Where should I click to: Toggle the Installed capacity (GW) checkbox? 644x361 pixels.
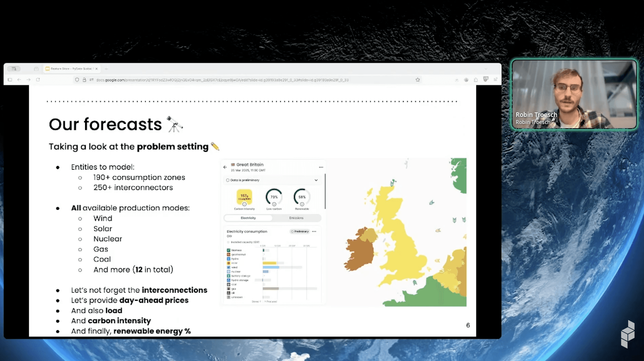point(228,242)
